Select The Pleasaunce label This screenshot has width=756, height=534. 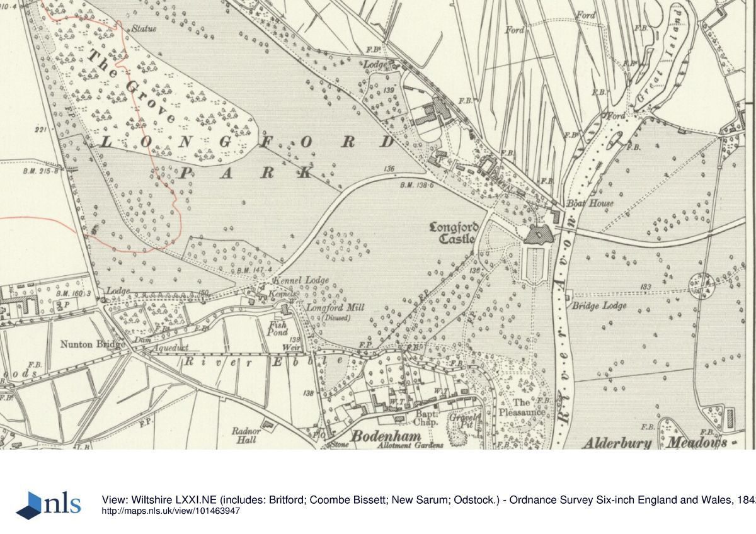point(521,407)
